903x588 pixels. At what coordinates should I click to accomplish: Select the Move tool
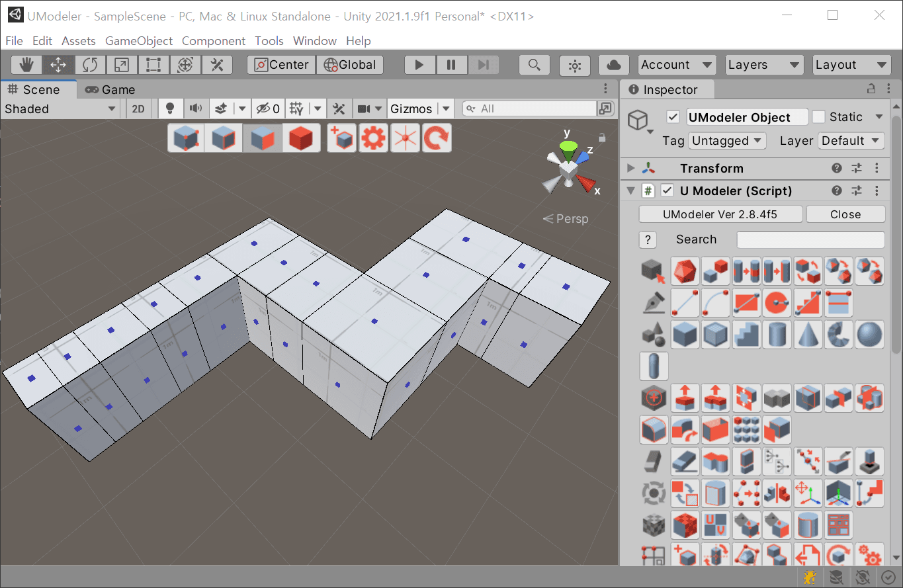pyautogui.click(x=58, y=65)
